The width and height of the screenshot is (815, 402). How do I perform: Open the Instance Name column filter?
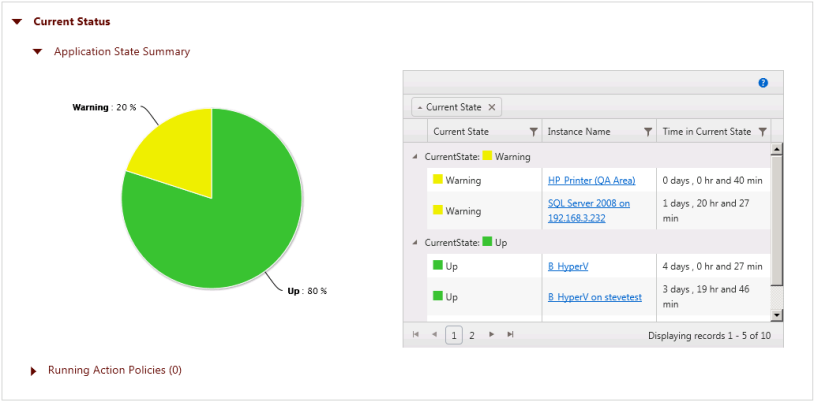[x=648, y=132]
